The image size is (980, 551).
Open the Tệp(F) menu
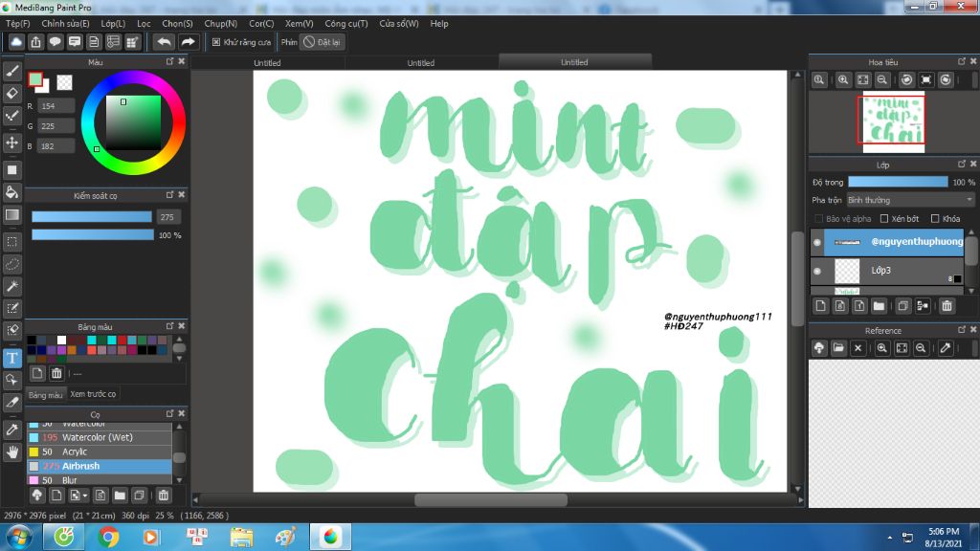tap(18, 24)
